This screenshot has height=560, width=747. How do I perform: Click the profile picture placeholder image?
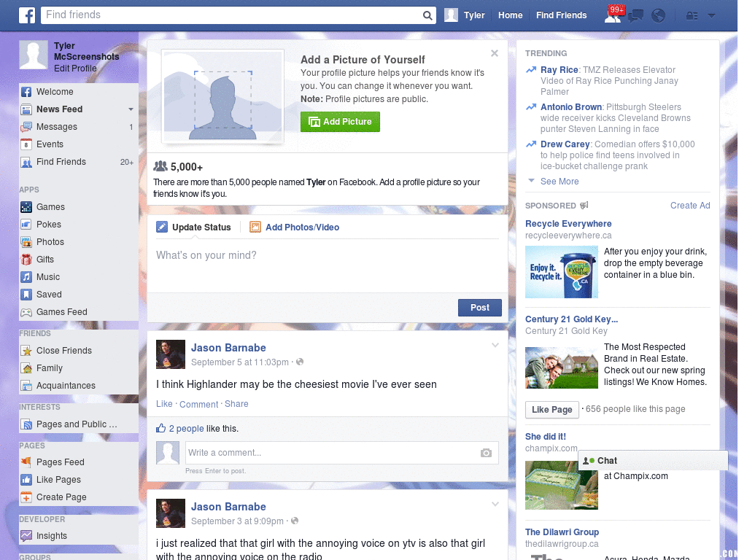(x=223, y=97)
